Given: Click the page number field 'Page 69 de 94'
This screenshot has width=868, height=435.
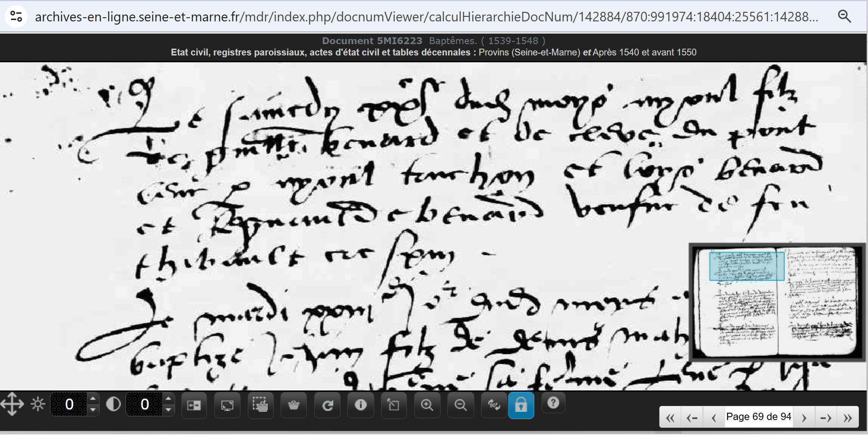Looking at the screenshot, I should (758, 417).
